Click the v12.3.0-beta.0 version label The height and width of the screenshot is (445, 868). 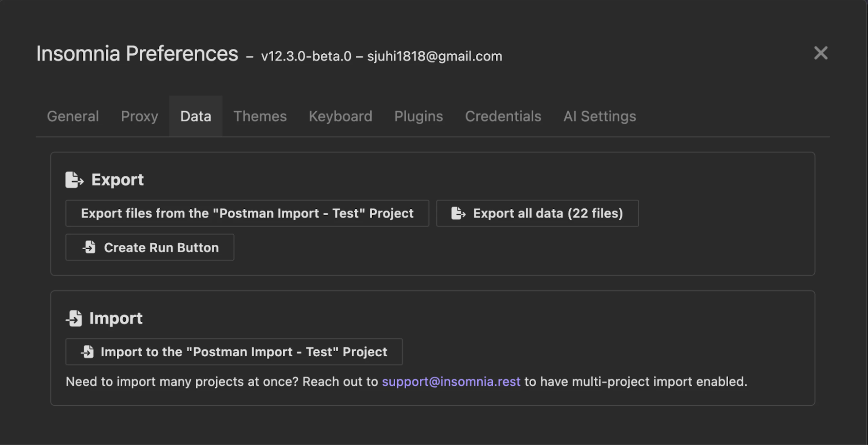[x=306, y=56]
